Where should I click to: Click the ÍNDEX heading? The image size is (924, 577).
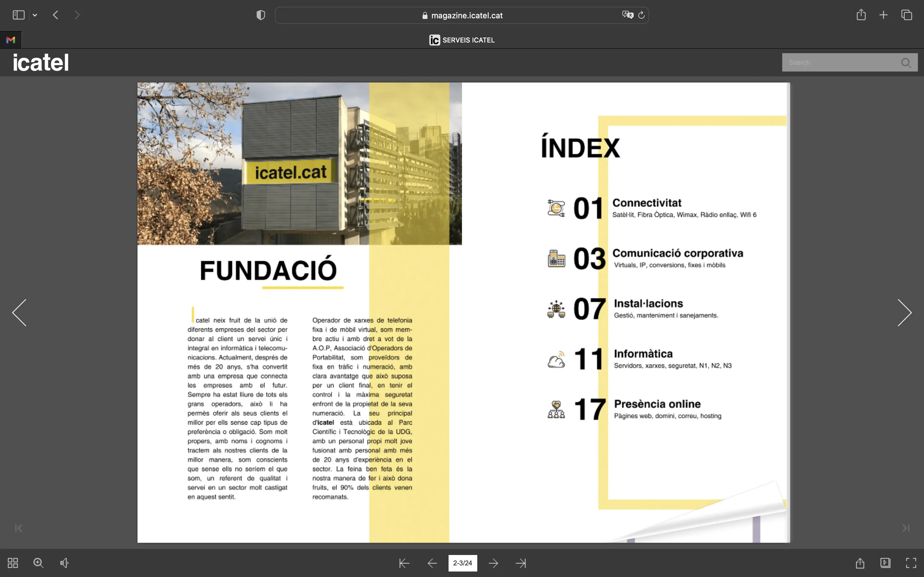tap(580, 146)
